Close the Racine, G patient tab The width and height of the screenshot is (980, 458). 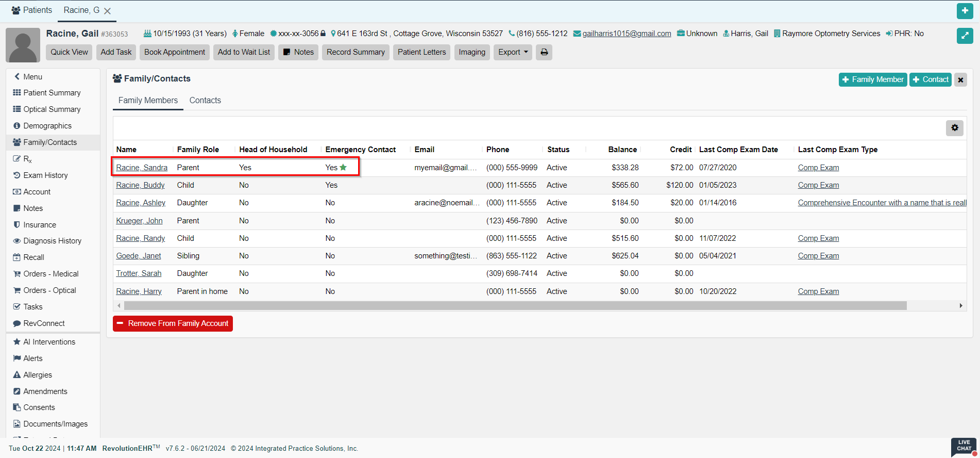[x=107, y=11]
